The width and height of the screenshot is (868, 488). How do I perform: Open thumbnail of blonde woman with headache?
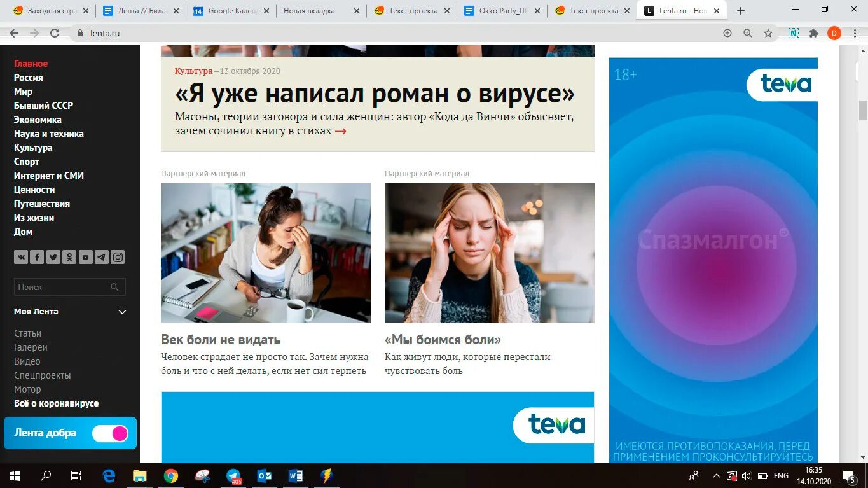point(490,253)
